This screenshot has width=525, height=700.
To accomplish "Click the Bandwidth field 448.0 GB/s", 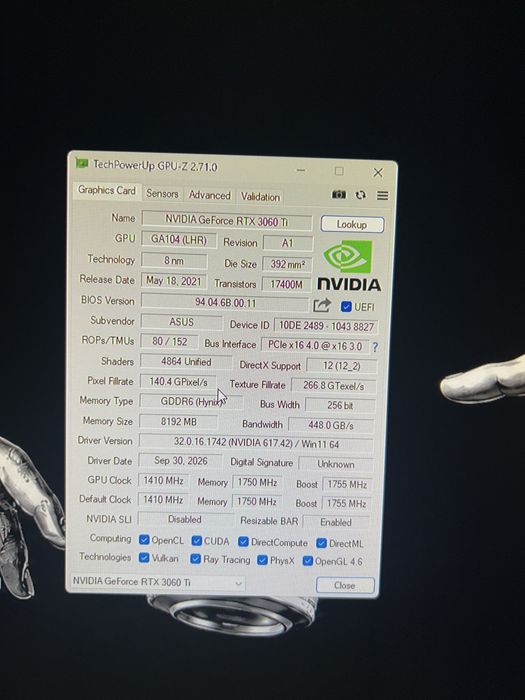I will tap(331, 425).
